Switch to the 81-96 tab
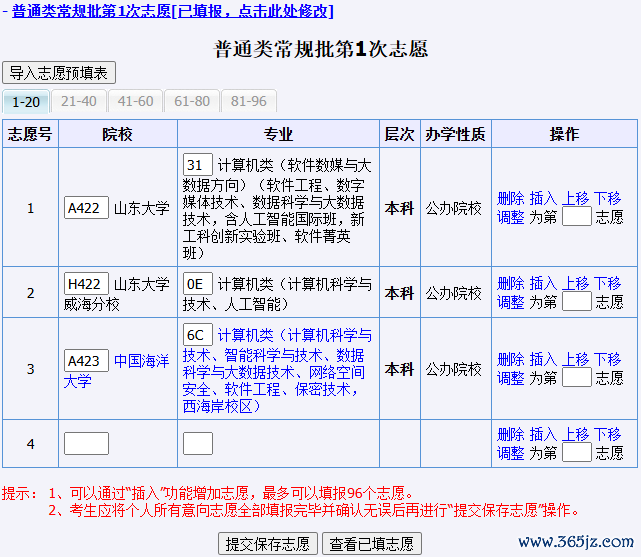 click(x=249, y=101)
